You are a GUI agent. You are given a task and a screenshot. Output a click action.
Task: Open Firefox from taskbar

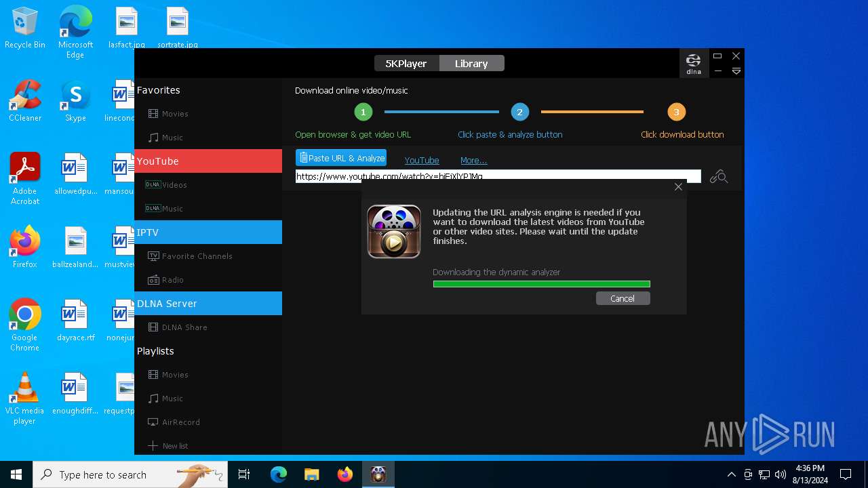point(344,474)
